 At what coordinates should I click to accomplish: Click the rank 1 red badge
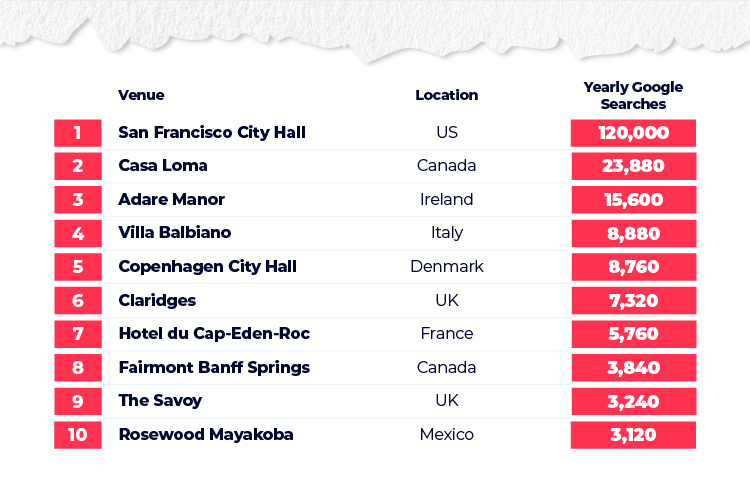[77, 133]
